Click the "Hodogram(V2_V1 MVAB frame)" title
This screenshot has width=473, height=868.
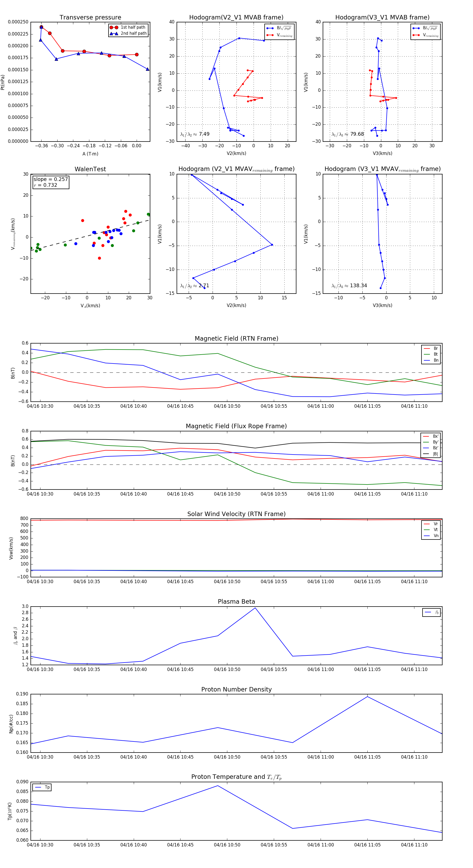pyautogui.click(x=236, y=18)
